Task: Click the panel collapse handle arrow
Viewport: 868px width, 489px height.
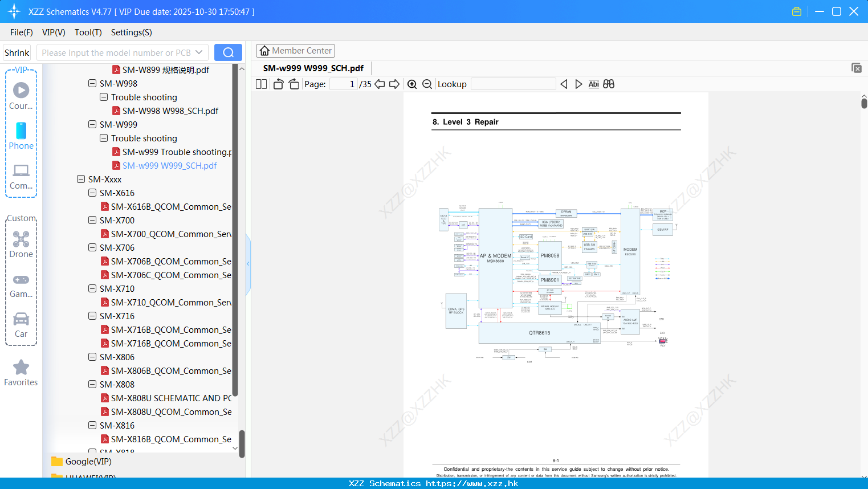Action: coord(248,264)
